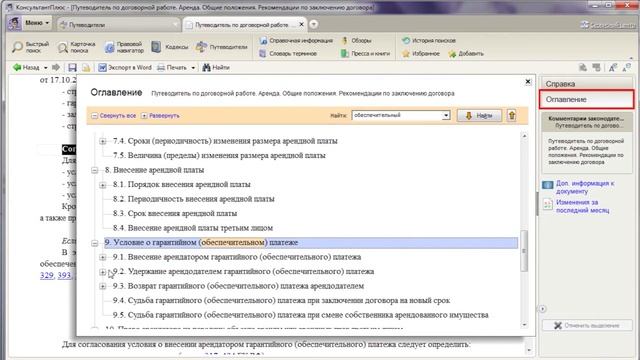The image size is (640, 360).
Task: Click the Найти search text field
Action: click(397, 116)
